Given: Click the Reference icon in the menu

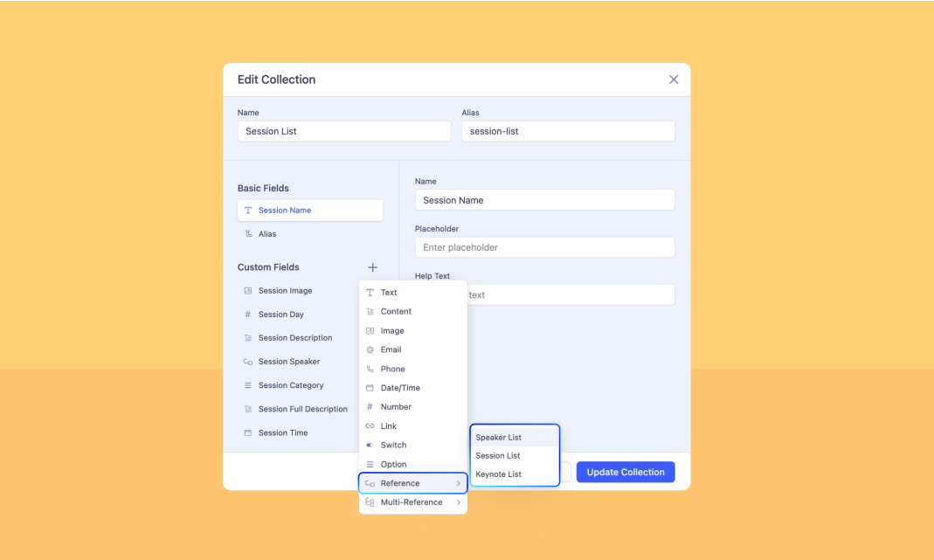Looking at the screenshot, I should 370,483.
